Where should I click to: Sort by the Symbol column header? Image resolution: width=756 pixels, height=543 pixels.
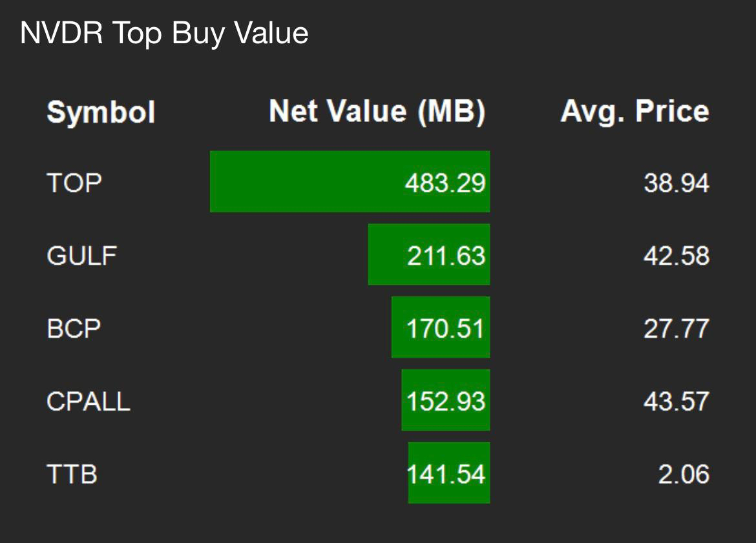point(101,113)
